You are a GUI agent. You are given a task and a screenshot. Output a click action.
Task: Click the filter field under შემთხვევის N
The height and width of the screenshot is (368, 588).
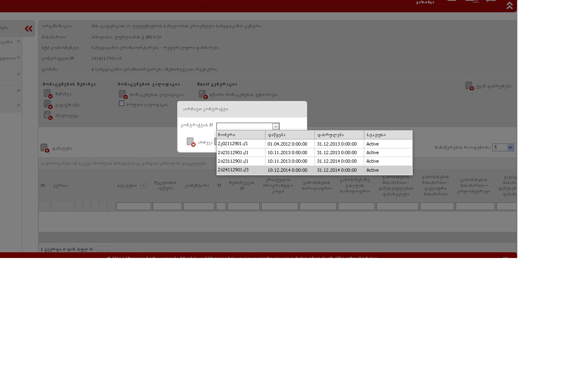pyautogui.click(x=243, y=206)
